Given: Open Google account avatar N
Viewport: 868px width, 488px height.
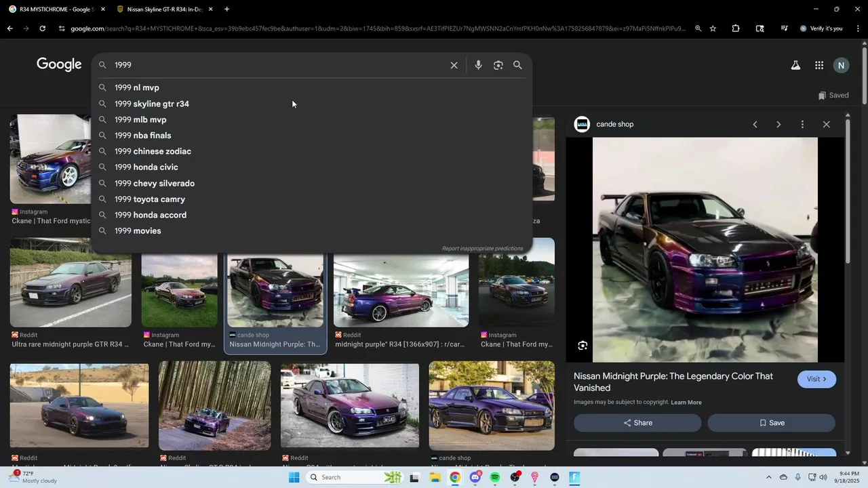Looking at the screenshot, I should pyautogui.click(x=841, y=65).
